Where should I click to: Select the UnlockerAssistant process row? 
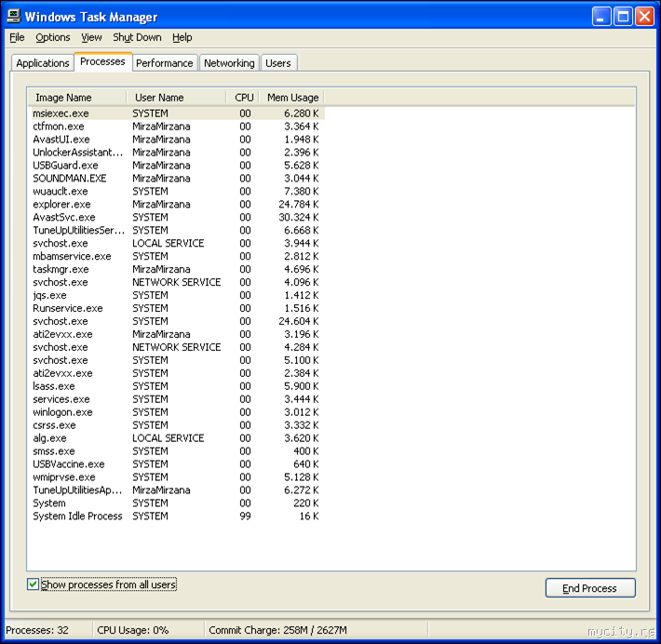(176, 152)
